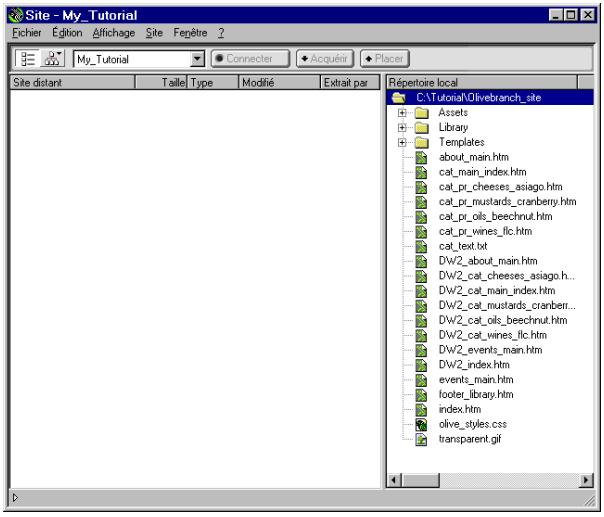Click the about_main.htm file icon
Image resolution: width=604 pixels, height=517 pixels.
[421, 158]
